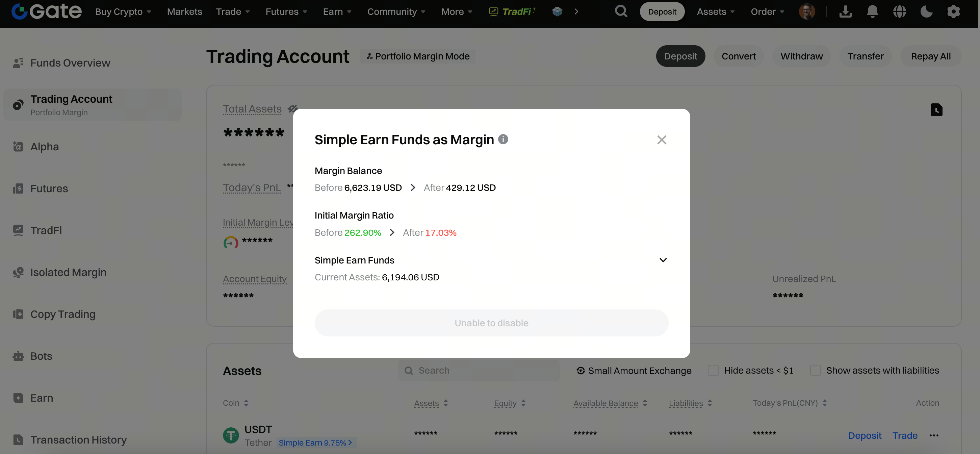Open the settings gear icon
This screenshot has height=454, width=980.
point(953,12)
